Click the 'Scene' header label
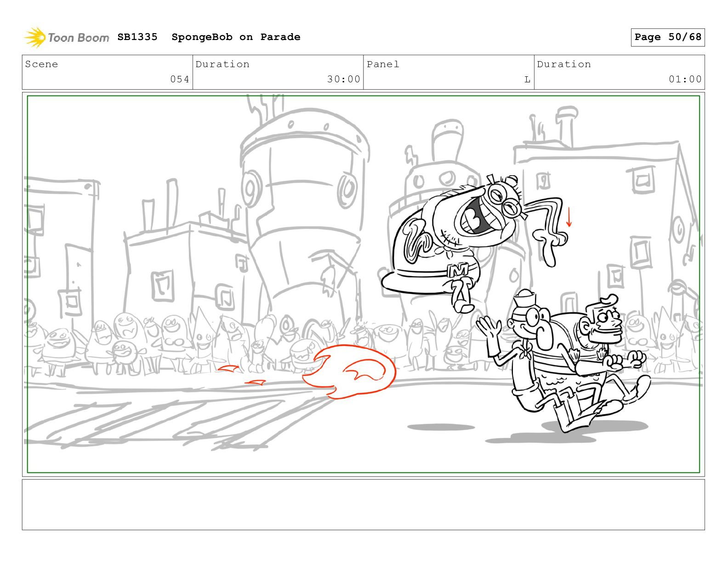This screenshot has width=728, height=563. (x=41, y=64)
